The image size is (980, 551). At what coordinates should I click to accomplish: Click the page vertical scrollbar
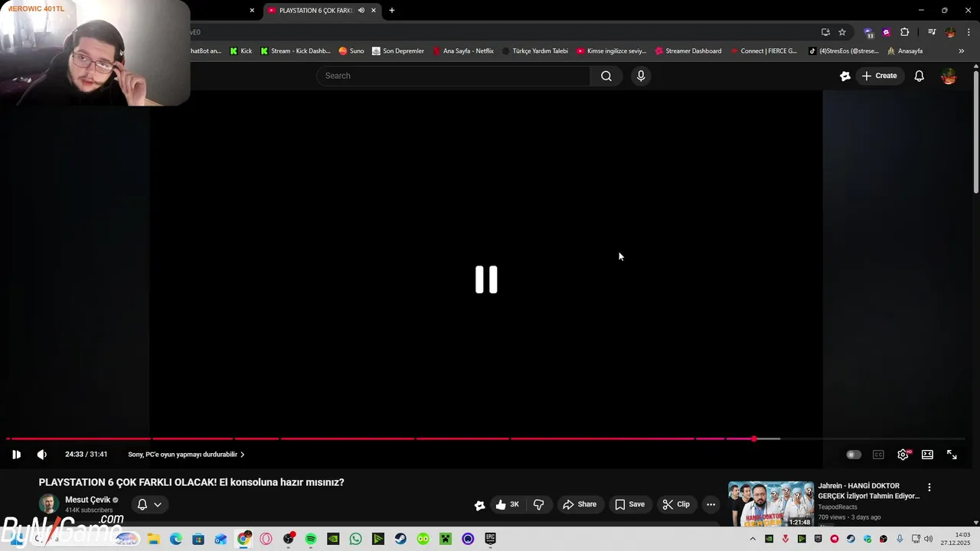pos(976,132)
